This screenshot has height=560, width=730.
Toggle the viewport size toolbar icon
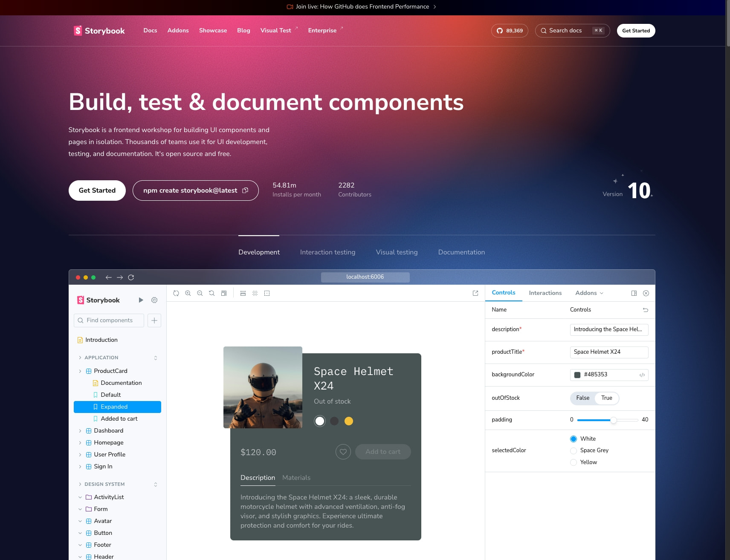[x=243, y=293]
